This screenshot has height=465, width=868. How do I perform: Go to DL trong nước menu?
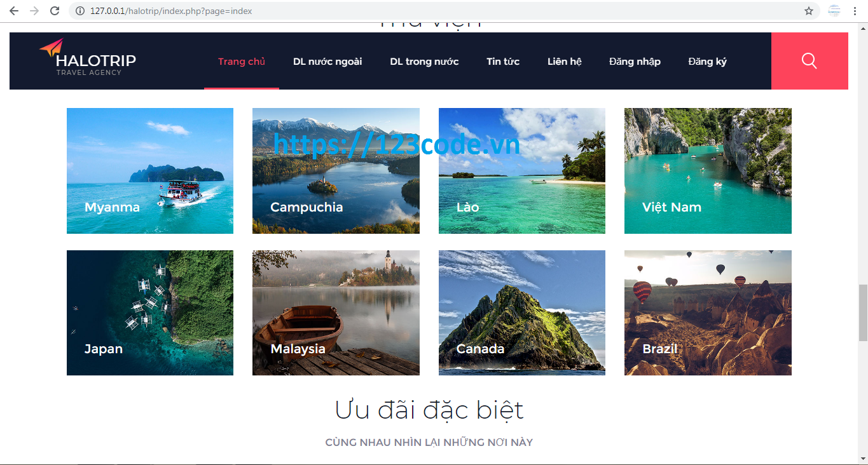(x=424, y=62)
